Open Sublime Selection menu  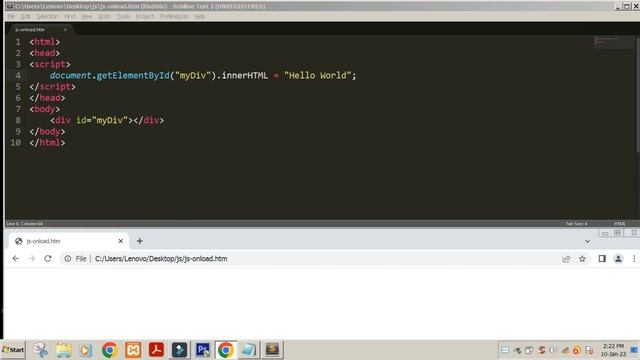tap(47, 16)
